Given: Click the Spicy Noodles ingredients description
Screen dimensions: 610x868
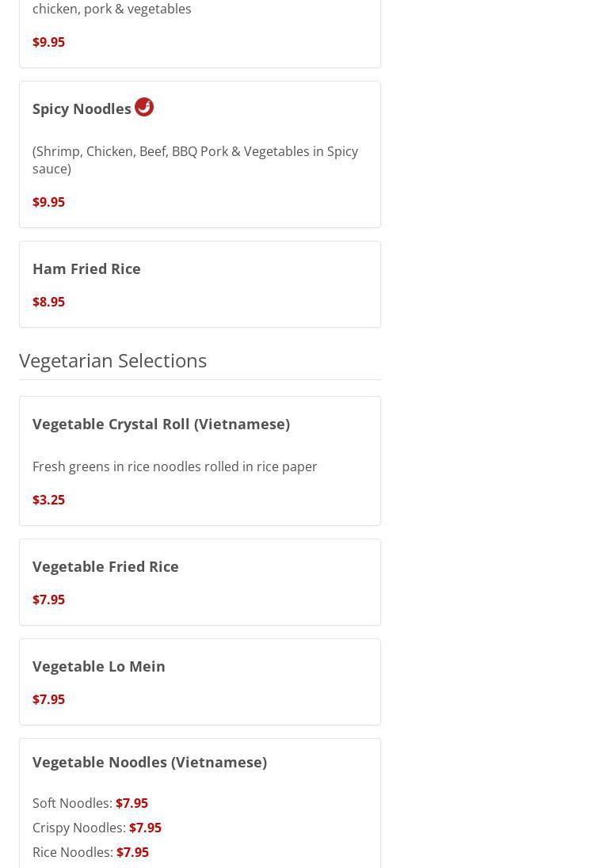Looking at the screenshot, I should point(195,160).
